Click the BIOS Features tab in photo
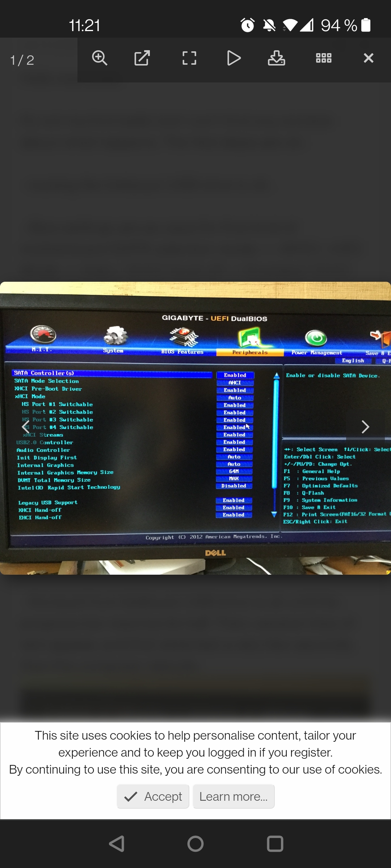The width and height of the screenshot is (391, 868). click(x=182, y=341)
